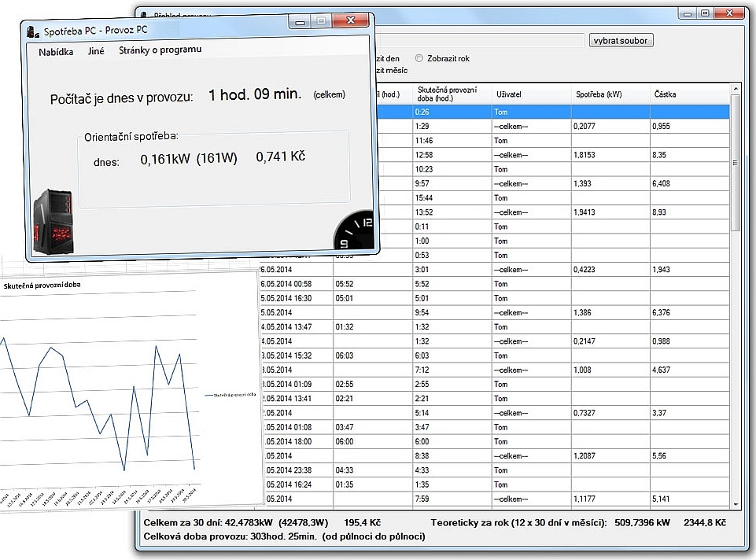Viewport: 756px width, 560px height.
Task: Open the Jiné menu
Action: point(96,51)
